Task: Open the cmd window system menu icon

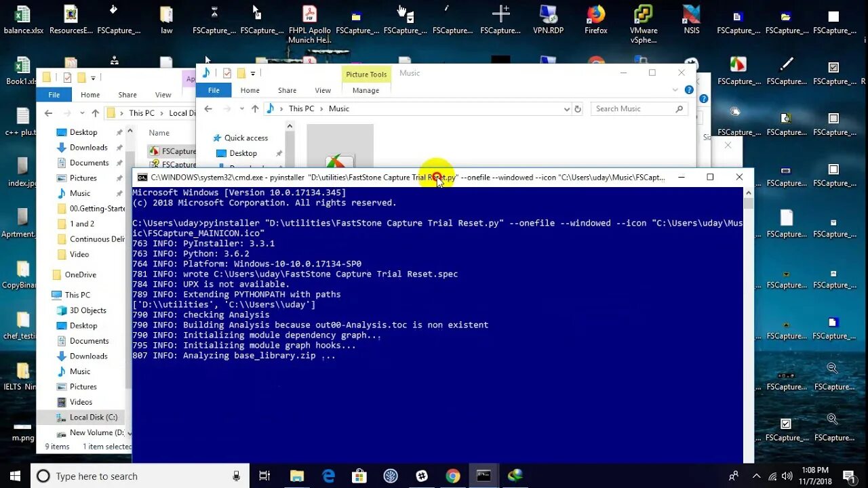Action: [x=142, y=177]
